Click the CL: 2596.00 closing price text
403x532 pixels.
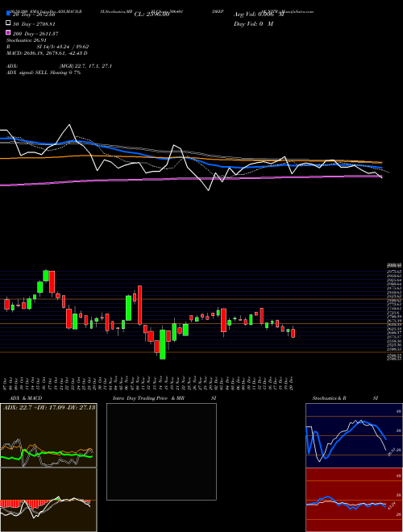pos(152,15)
